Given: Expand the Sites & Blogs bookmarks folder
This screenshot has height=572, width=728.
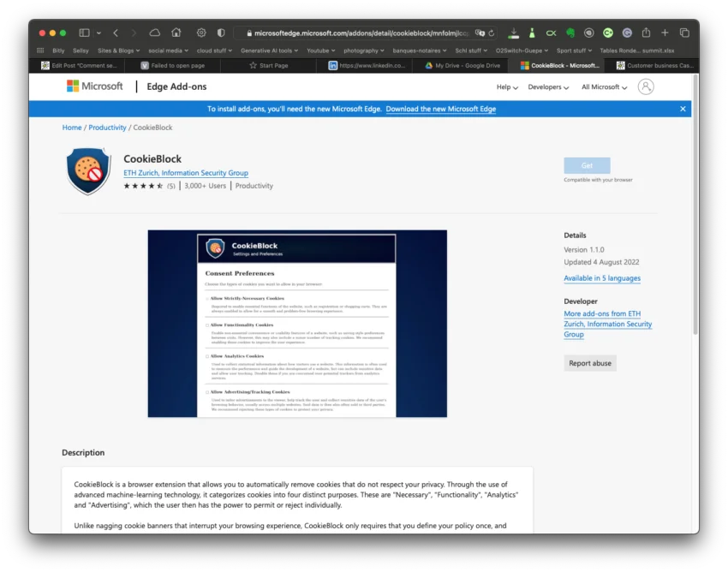Looking at the screenshot, I should [118, 51].
